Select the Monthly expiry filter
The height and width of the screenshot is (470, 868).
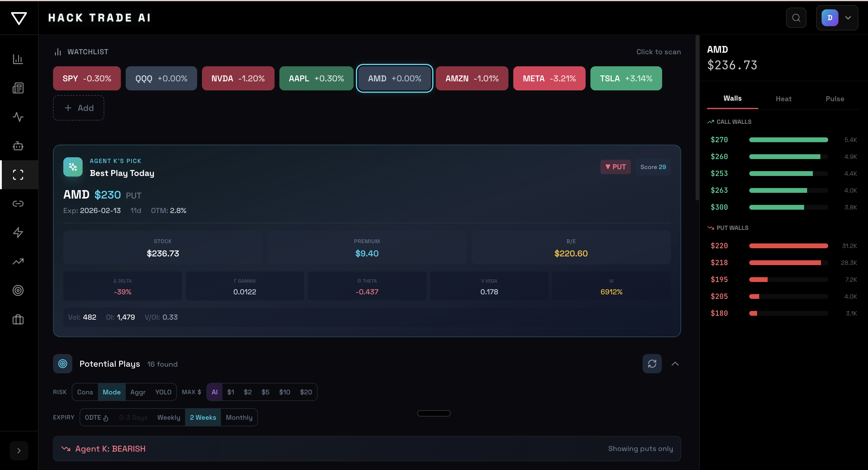click(239, 417)
